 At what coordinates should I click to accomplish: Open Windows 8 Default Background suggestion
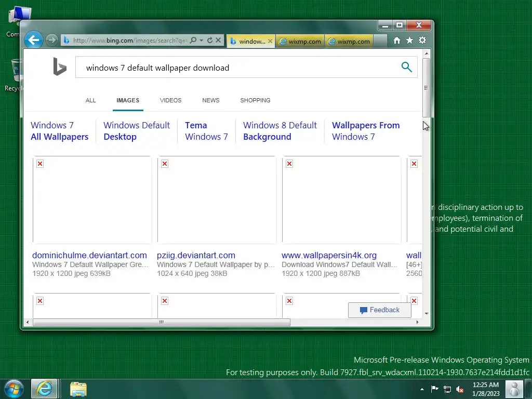click(x=280, y=131)
